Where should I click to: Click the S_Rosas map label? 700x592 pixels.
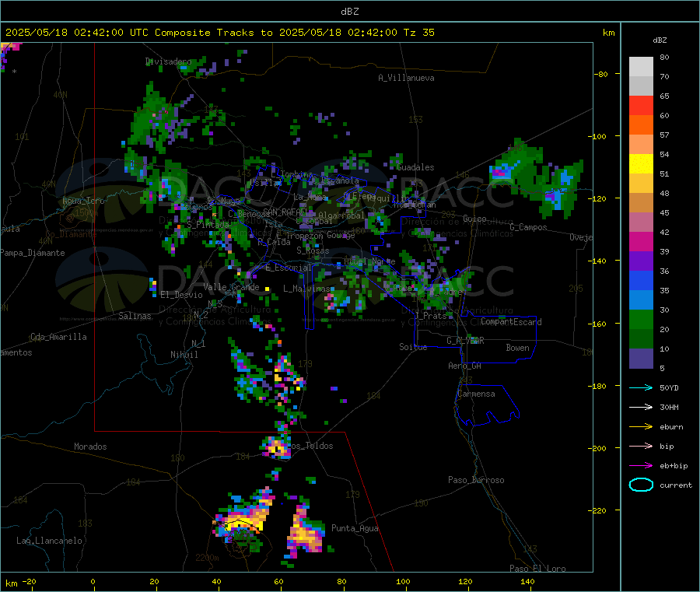[x=313, y=250]
